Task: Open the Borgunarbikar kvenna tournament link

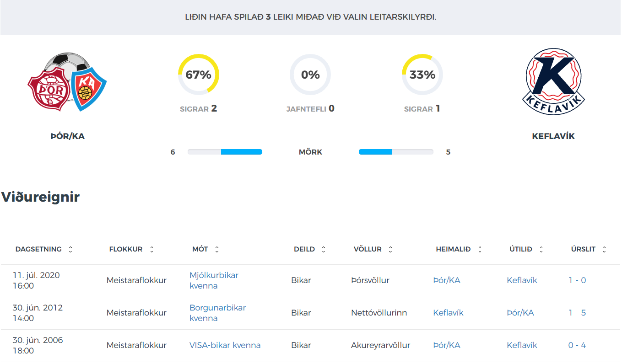Action: (217, 313)
